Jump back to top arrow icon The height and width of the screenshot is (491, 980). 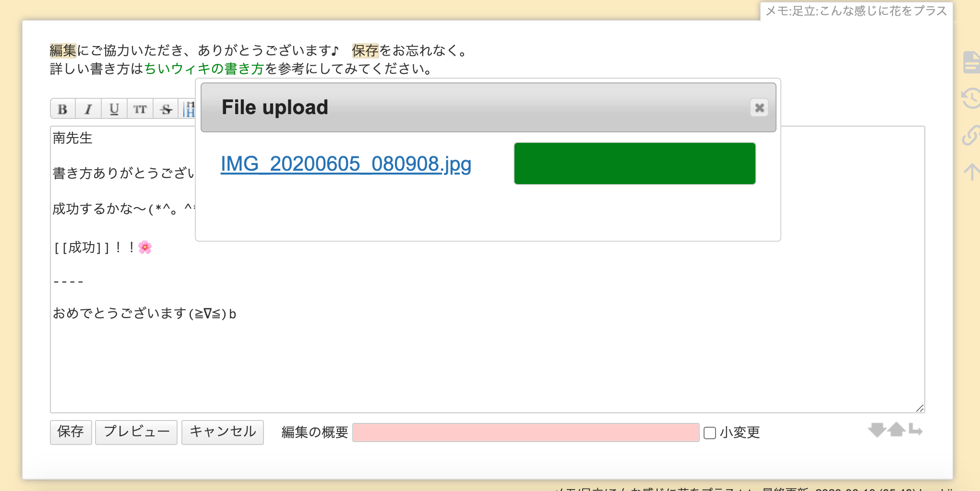coord(972,172)
